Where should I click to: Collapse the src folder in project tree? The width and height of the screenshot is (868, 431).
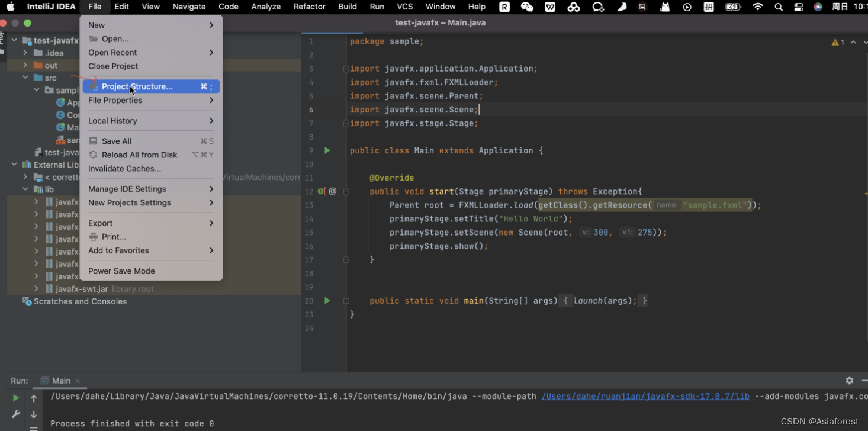point(25,78)
